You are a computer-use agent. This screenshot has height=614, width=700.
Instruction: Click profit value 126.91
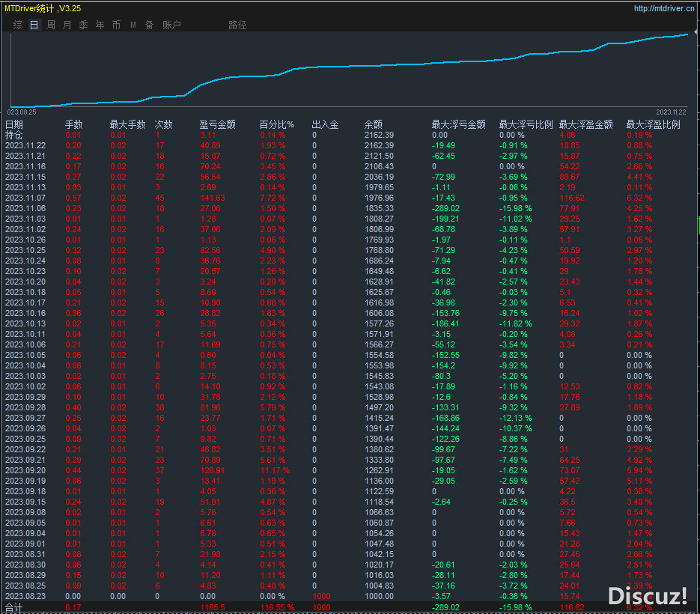pyautogui.click(x=213, y=471)
